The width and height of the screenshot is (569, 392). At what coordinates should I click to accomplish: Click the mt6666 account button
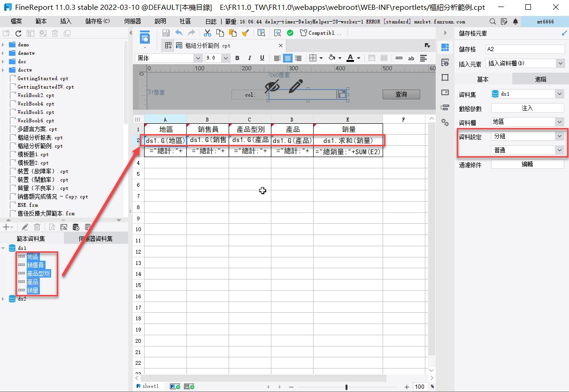tap(545, 22)
